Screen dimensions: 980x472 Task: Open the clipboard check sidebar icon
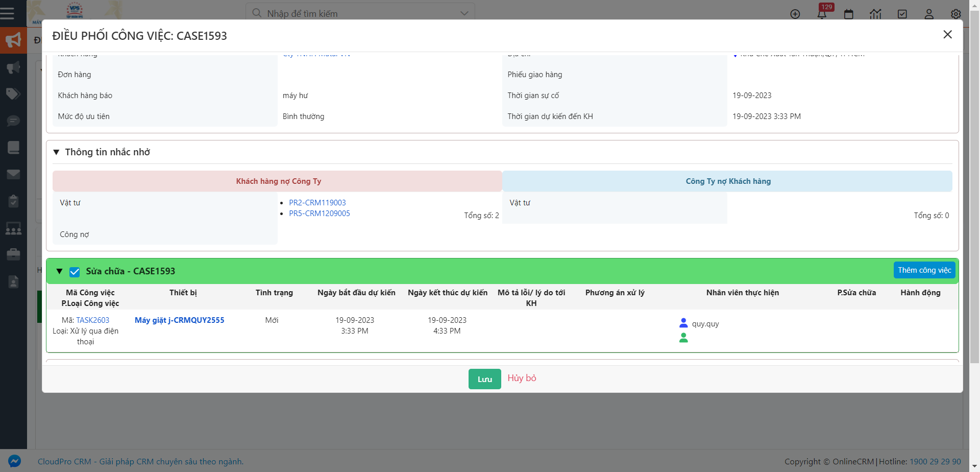(x=13, y=201)
